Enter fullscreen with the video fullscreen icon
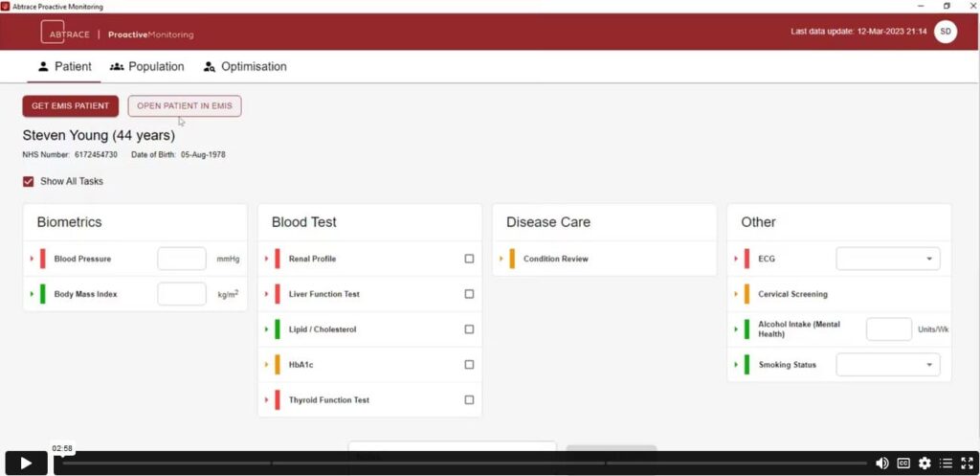Screen dimensions: 980x476 (967, 463)
